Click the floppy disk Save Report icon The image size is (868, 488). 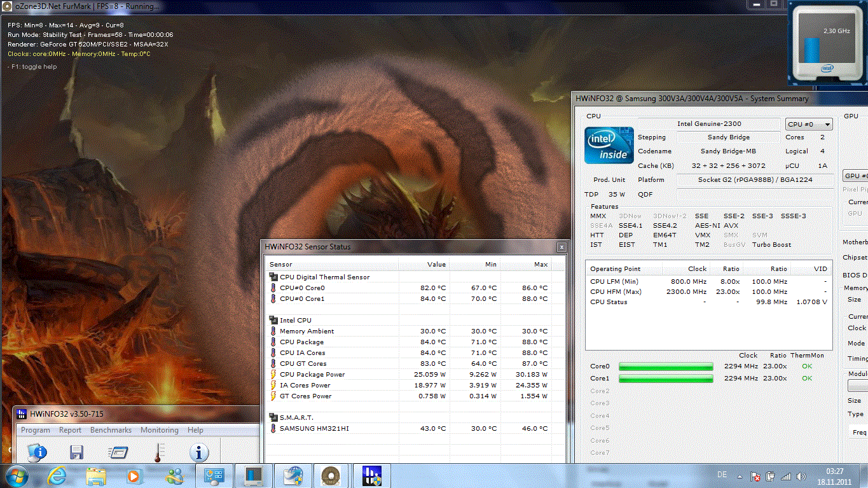pyautogui.click(x=77, y=452)
